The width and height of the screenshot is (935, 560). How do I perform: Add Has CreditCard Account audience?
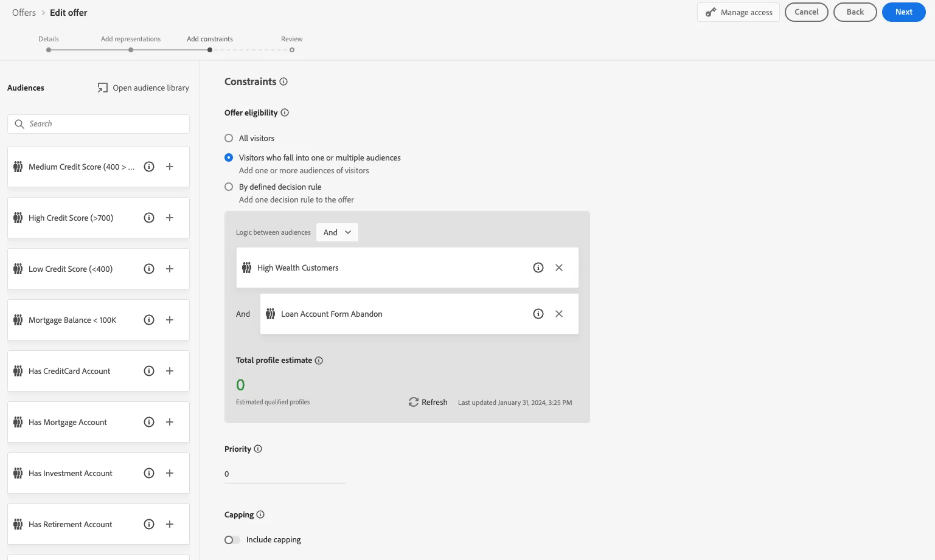[x=170, y=371]
